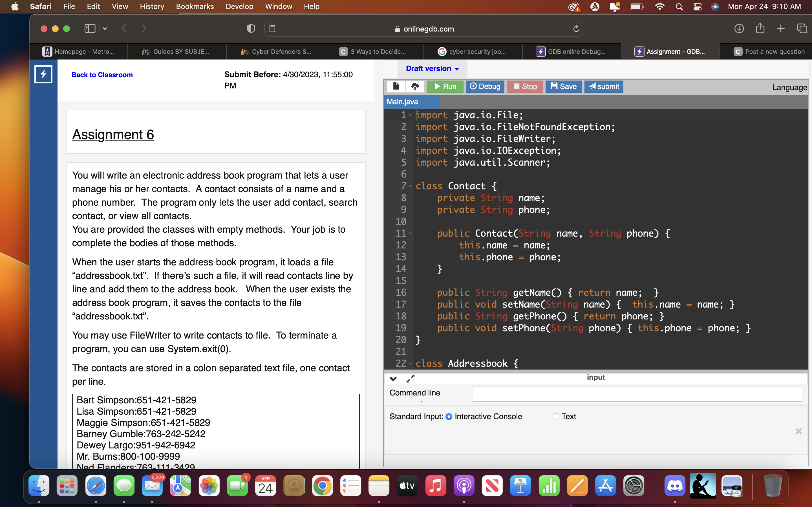This screenshot has width=812, height=507.
Task: Open the Develop menu
Action: [x=239, y=6]
